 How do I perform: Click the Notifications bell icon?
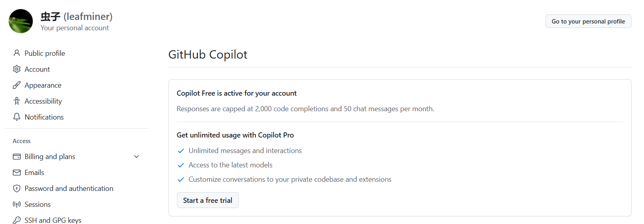pos(17,117)
